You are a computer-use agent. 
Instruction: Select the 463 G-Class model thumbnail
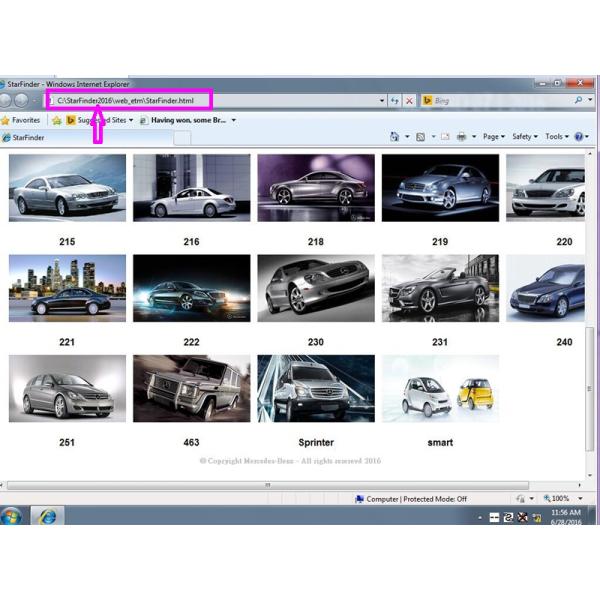[x=191, y=388]
